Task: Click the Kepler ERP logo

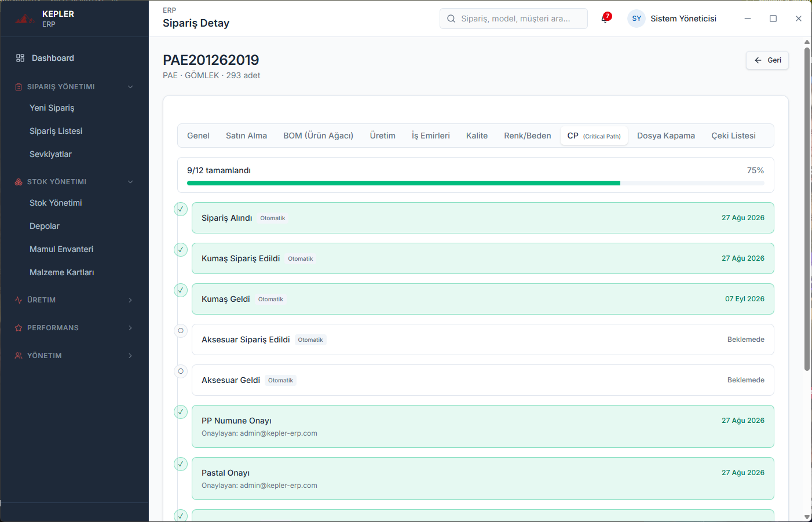Action: point(25,19)
